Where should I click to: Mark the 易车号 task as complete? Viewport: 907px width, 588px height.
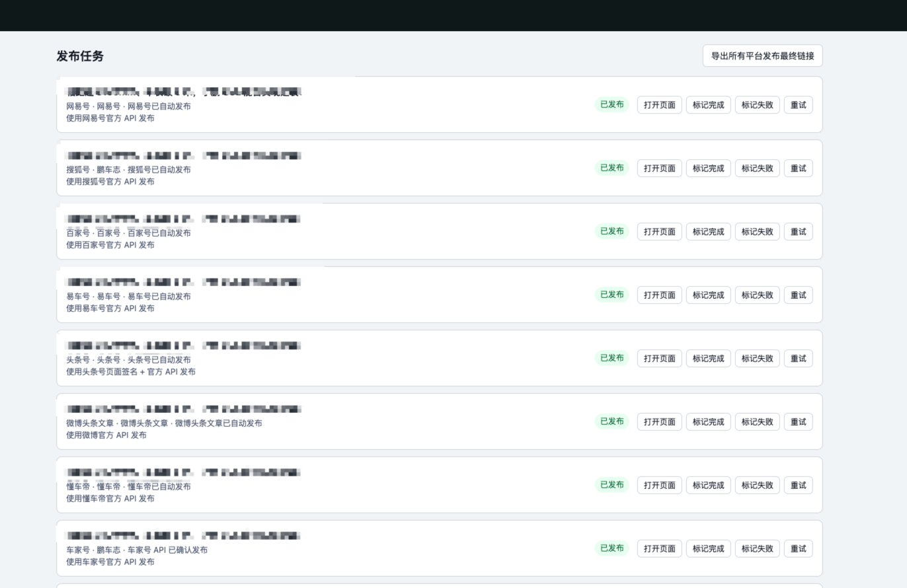(x=708, y=295)
